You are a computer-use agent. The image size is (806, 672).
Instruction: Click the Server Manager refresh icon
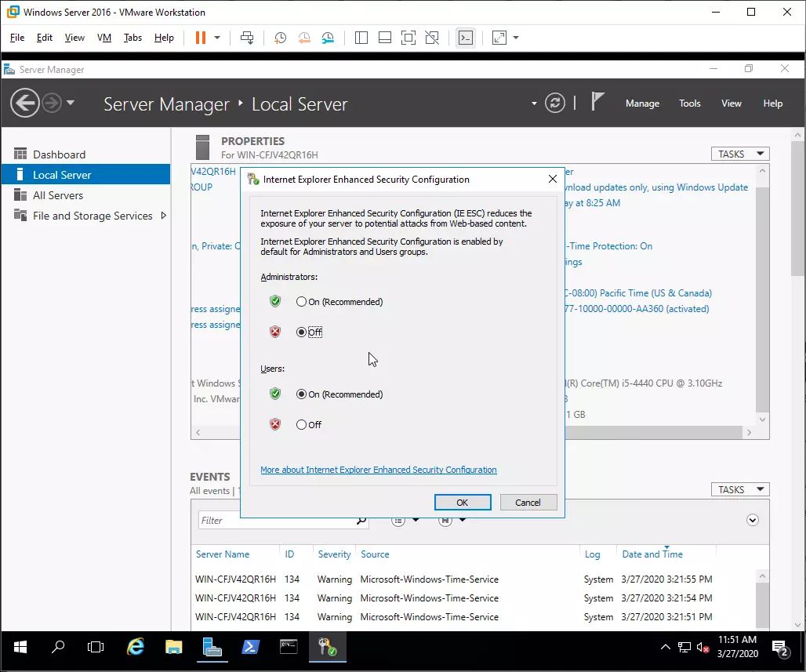click(555, 104)
